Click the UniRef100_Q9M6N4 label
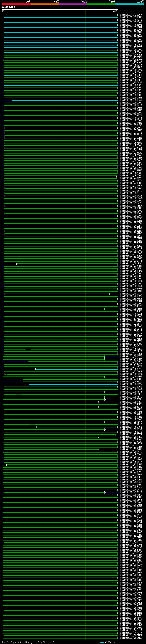 pos(131,309)
